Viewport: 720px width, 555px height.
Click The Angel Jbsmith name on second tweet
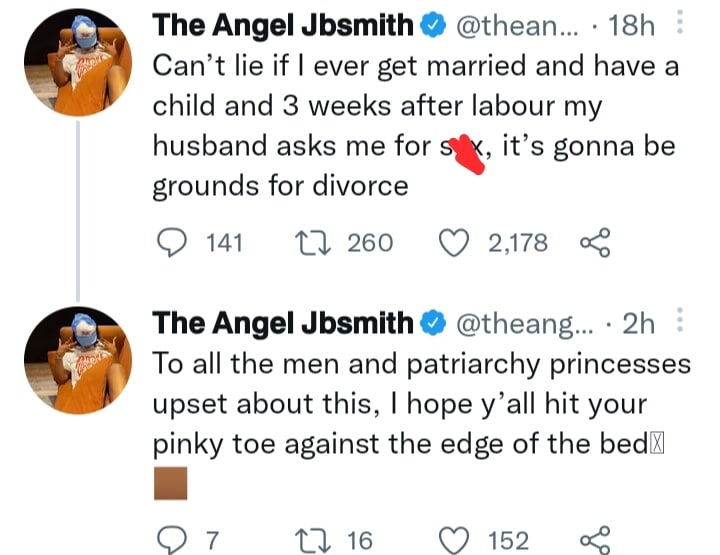[x=281, y=324]
